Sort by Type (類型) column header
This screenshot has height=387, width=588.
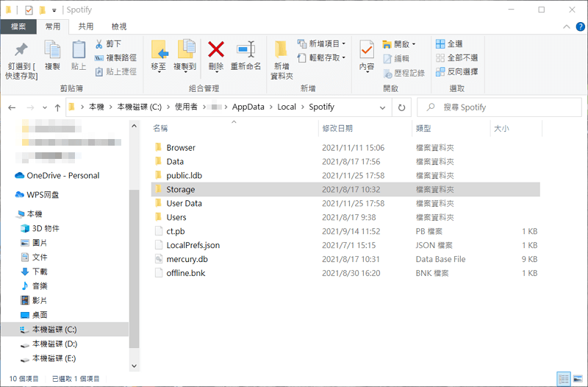tap(451, 128)
